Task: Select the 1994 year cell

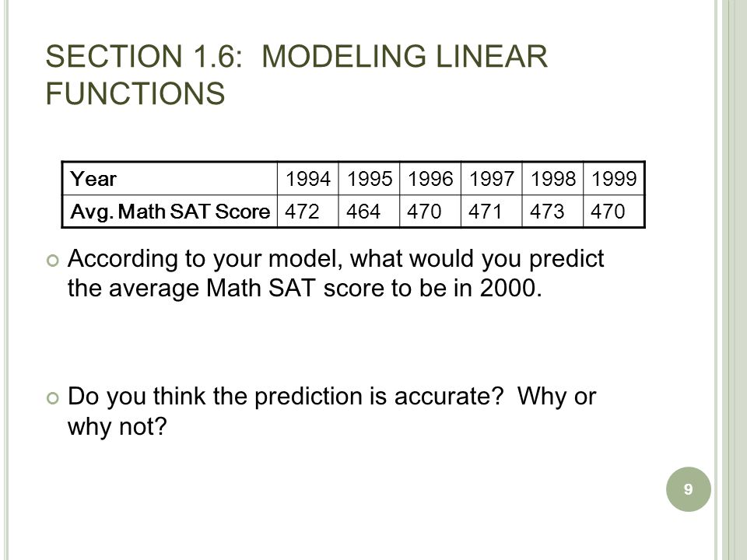Action: coord(308,179)
